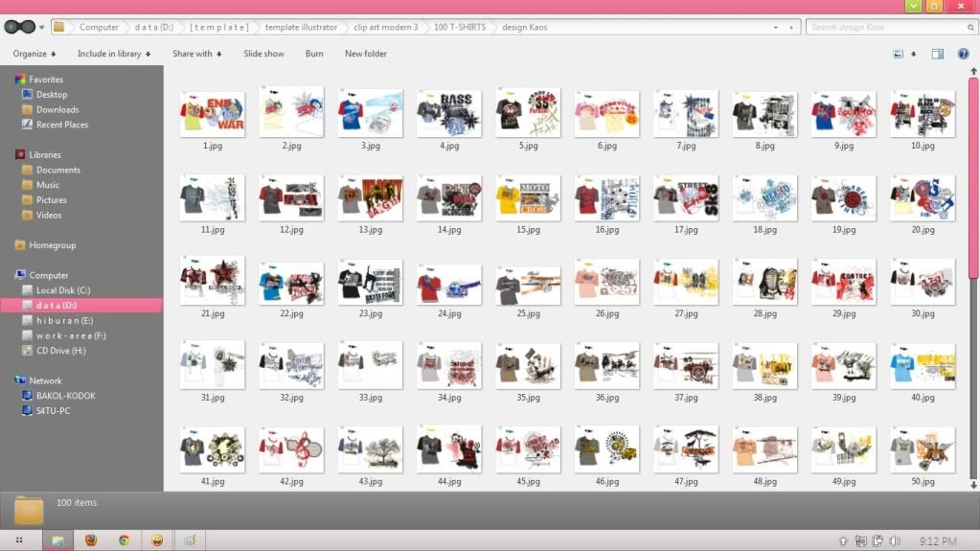980x551 pixels.
Task: Go to 'clip art modern 3' breadcrumb
Action: pos(386,28)
